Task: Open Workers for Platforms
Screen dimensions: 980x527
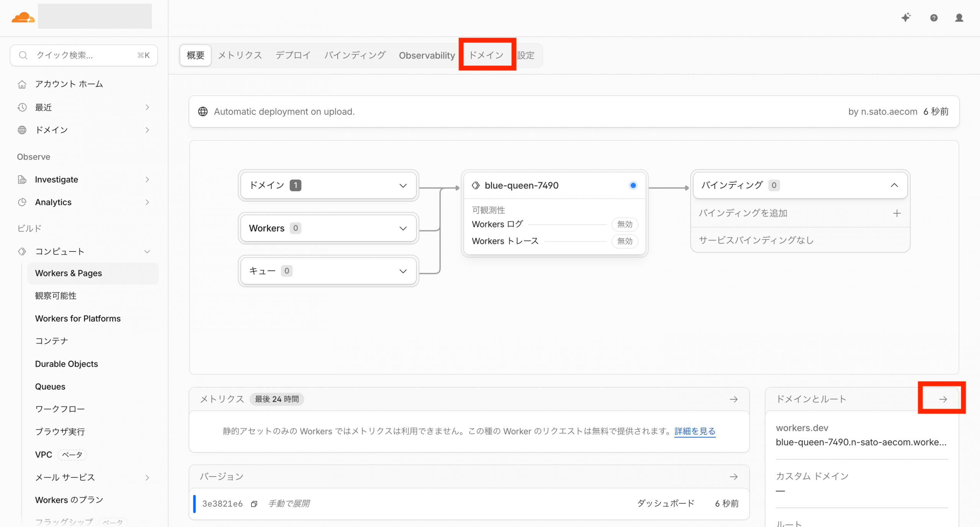Action: tap(78, 318)
